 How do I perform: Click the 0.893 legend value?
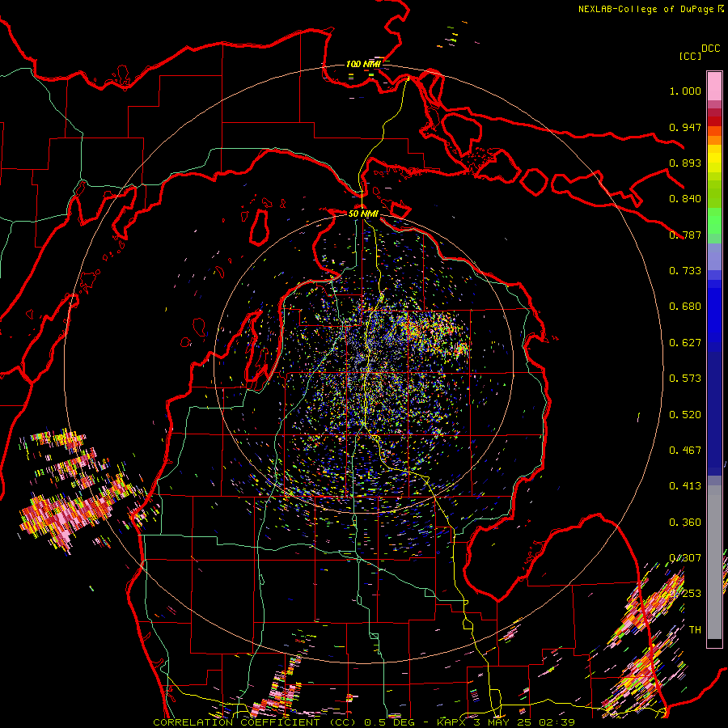(685, 163)
